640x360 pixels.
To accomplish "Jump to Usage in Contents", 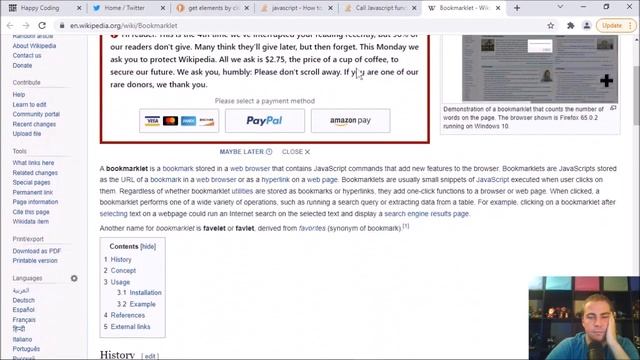I will click(120, 282).
